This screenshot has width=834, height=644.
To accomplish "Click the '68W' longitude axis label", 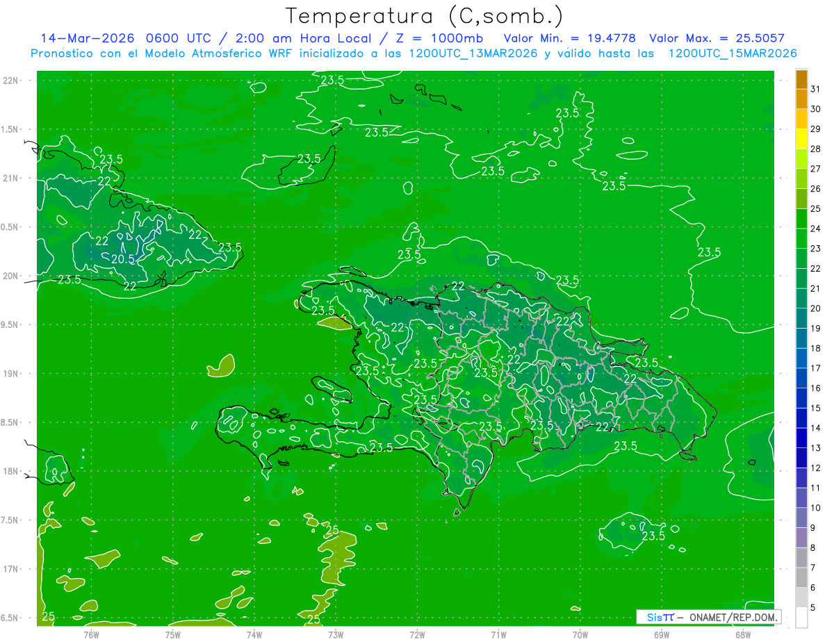I will click(x=743, y=634).
